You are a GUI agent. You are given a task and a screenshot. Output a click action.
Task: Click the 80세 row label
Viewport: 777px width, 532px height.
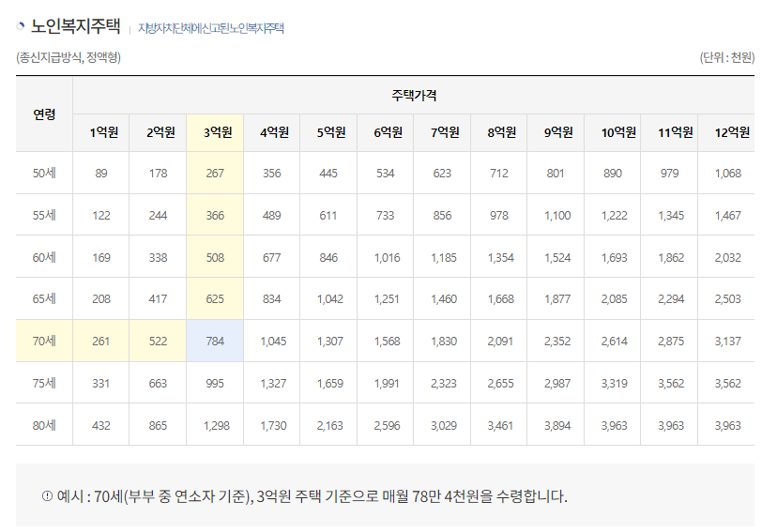(44, 425)
